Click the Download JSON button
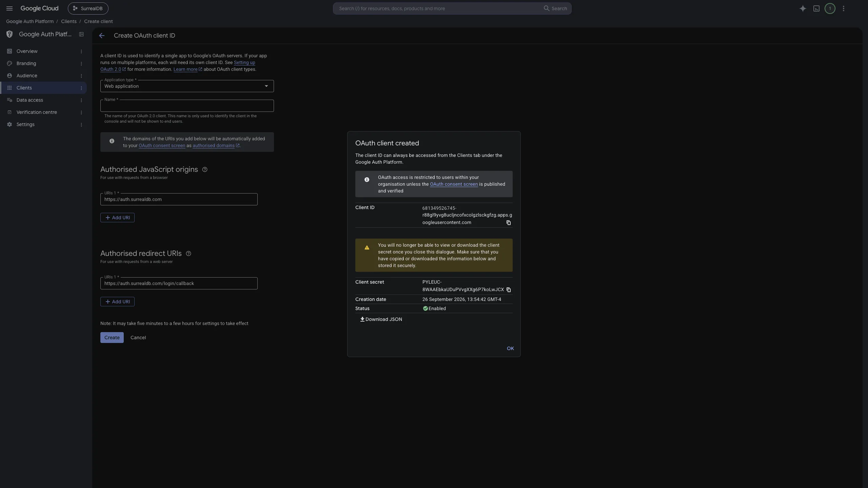 [381, 319]
